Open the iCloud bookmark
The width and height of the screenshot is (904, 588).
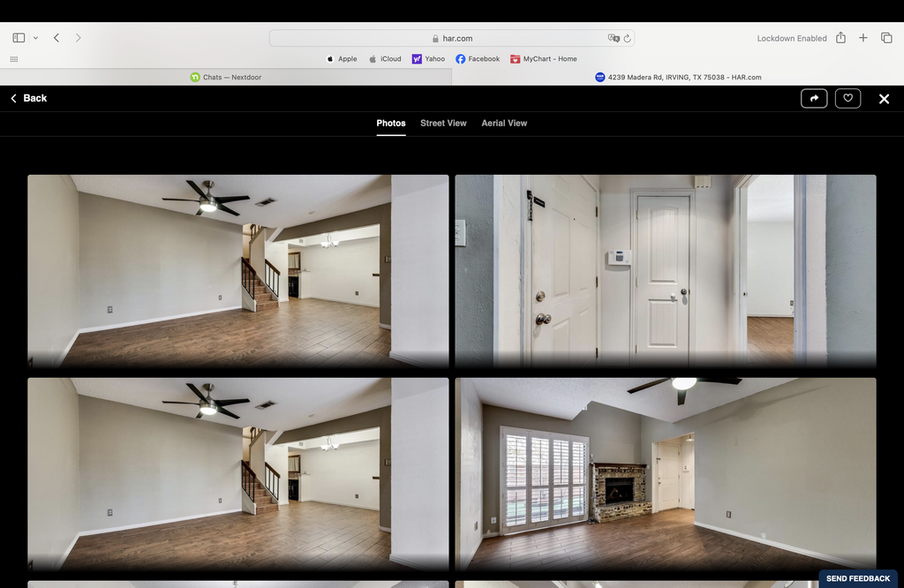[385, 59]
